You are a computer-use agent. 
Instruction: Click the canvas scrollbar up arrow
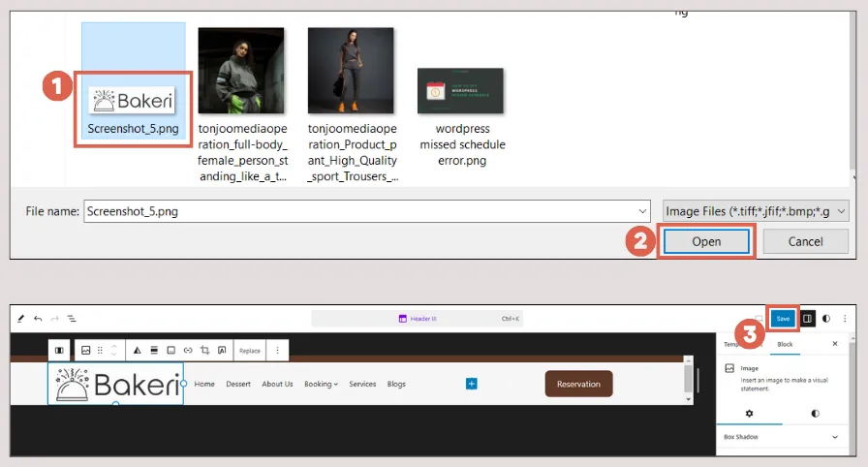coord(688,360)
